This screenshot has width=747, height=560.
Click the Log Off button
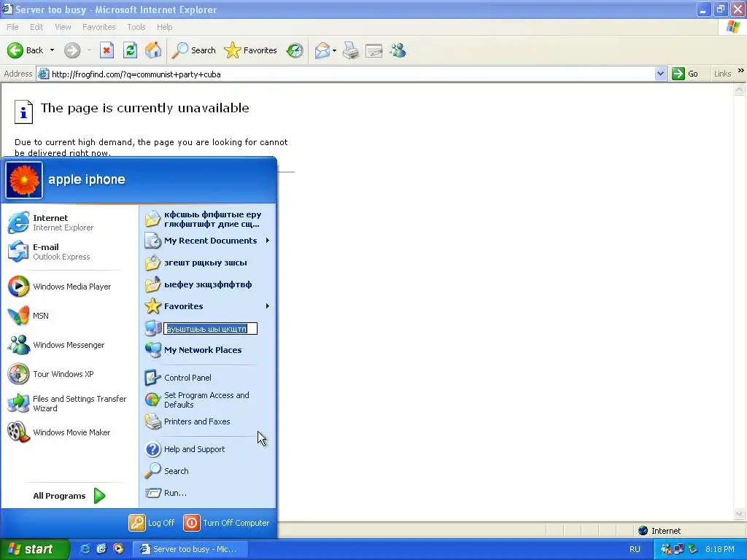click(x=152, y=522)
